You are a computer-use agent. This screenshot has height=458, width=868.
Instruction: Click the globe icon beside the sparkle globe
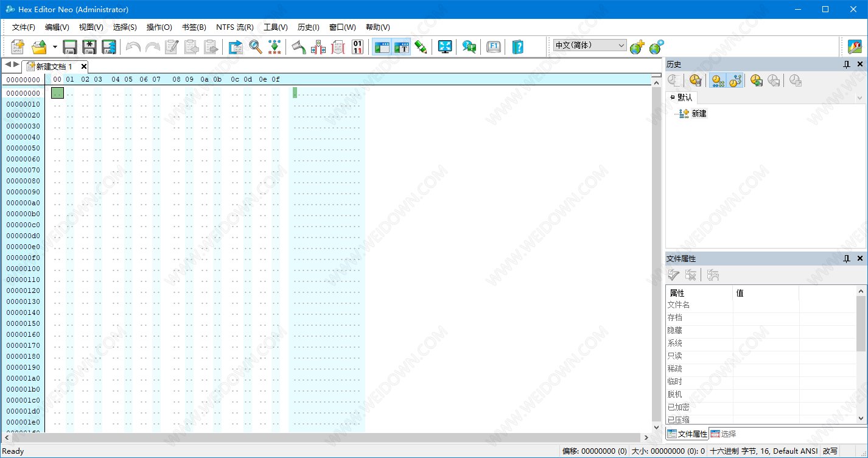pyautogui.click(x=656, y=47)
